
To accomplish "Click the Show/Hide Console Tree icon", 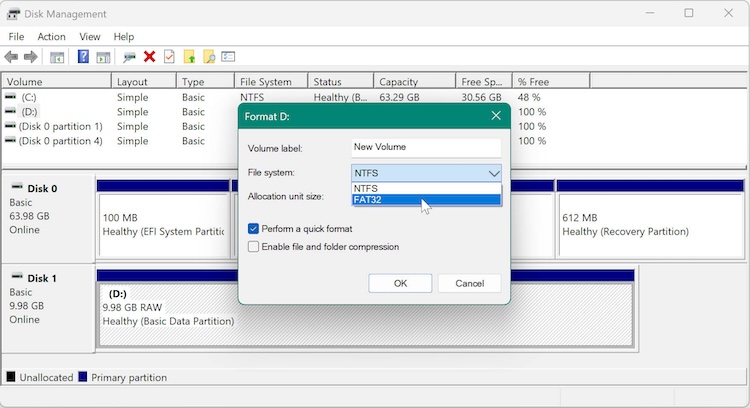I will (x=57, y=57).
